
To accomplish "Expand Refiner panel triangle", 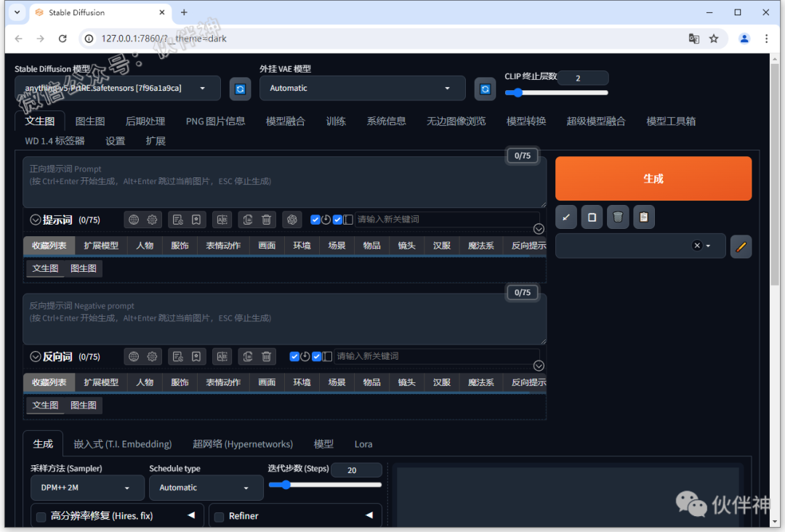I will click(369, 515).
